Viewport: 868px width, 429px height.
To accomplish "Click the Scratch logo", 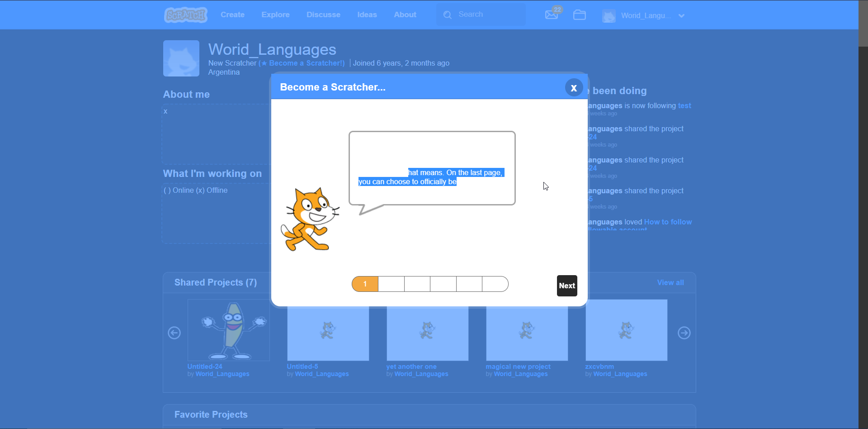I will click(185, 14).
